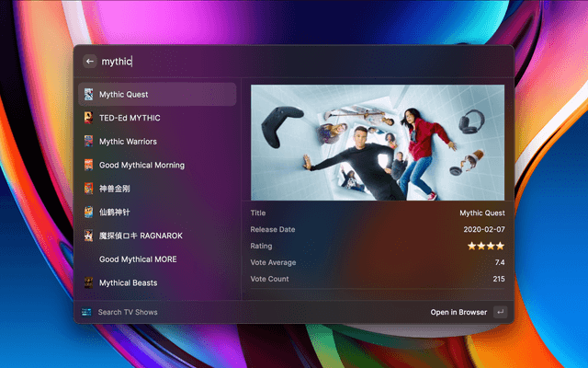
Task: Click the Mythic Quest preview image
Action: click(x=378, y=142)
